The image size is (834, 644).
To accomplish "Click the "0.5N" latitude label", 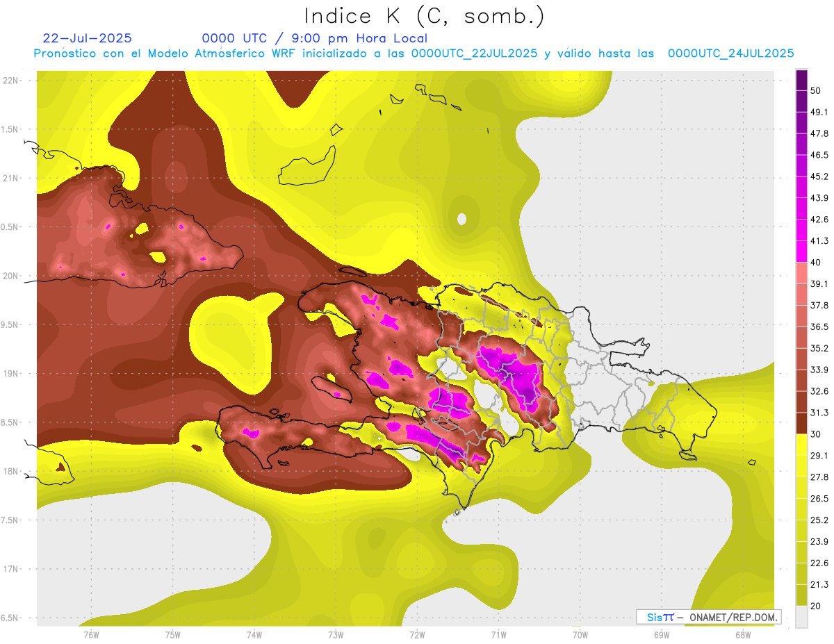I will pyautogui.click(x=10, y=227).
